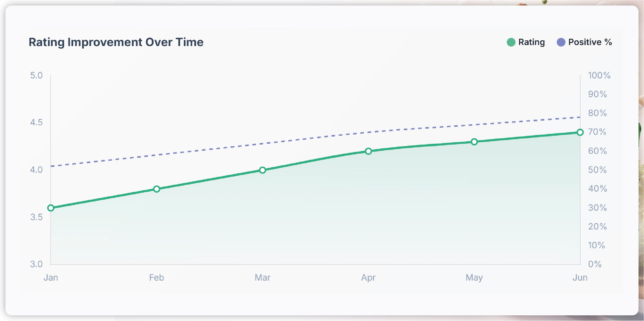Image resolution: width=644 pixels, height=321 pixels.
Task: Click the Apr label on x-axis
Action: [368, 278]
